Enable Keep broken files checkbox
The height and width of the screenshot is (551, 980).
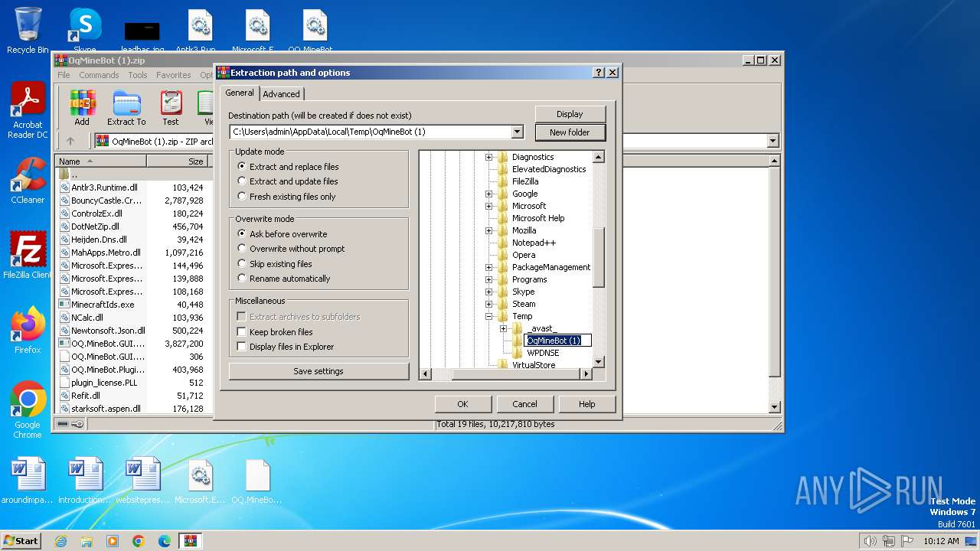(x=241, y=332)
